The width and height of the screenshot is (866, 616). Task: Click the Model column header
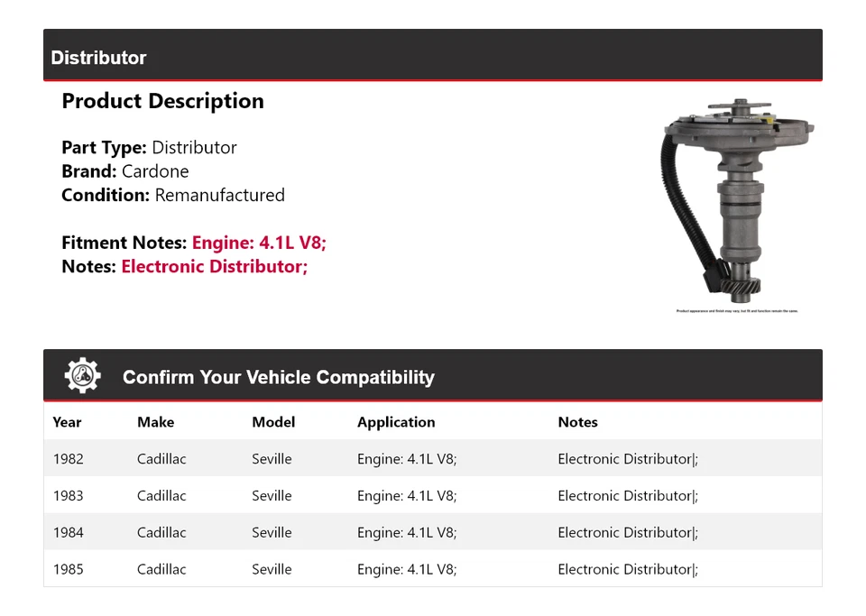tap(273, 422)
